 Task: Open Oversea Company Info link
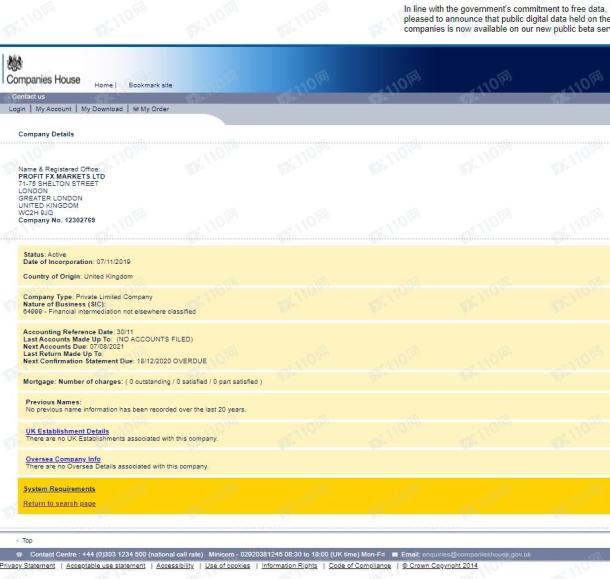pos(63,459)
